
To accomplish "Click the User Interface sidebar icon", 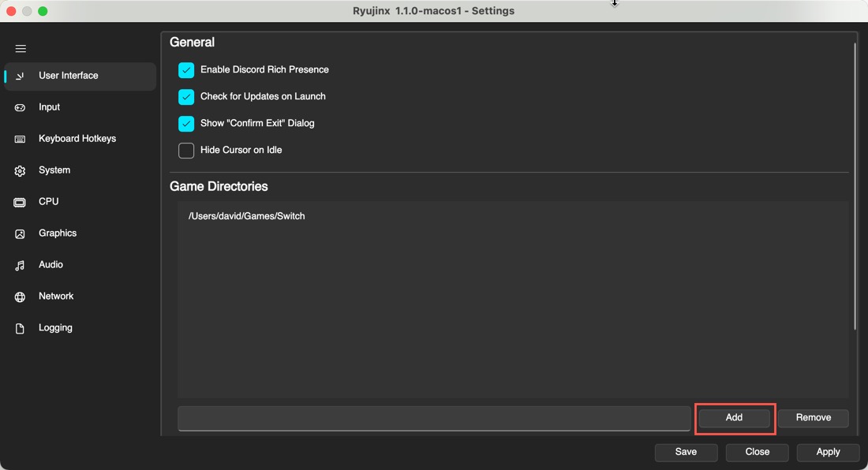I will coord(21,76).
